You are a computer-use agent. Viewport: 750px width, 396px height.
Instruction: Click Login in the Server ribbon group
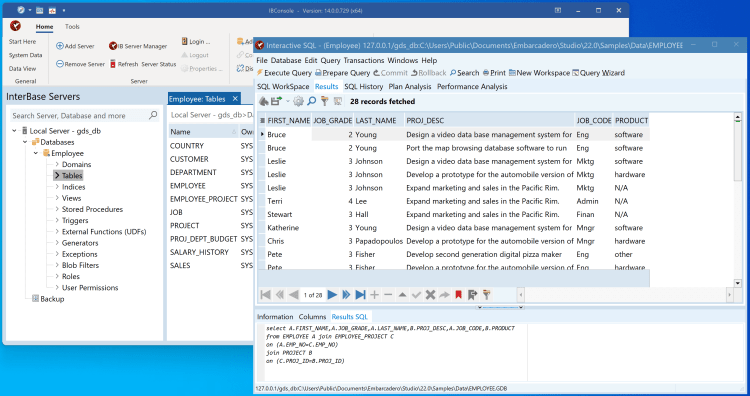click(196, 42)
